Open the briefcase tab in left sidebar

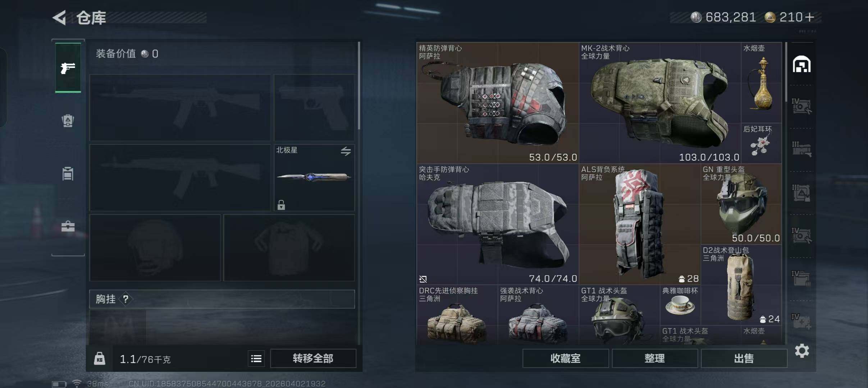[x=68, y=226]
